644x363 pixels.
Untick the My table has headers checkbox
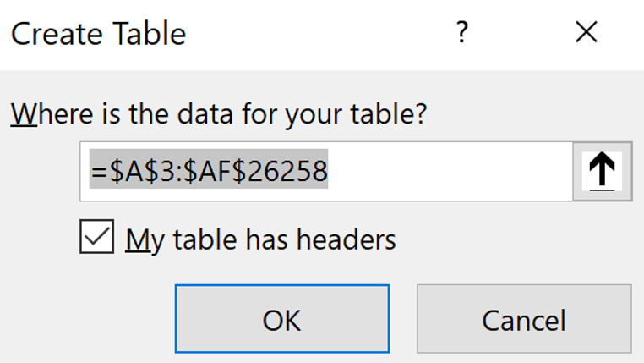[x=97, y=236]
